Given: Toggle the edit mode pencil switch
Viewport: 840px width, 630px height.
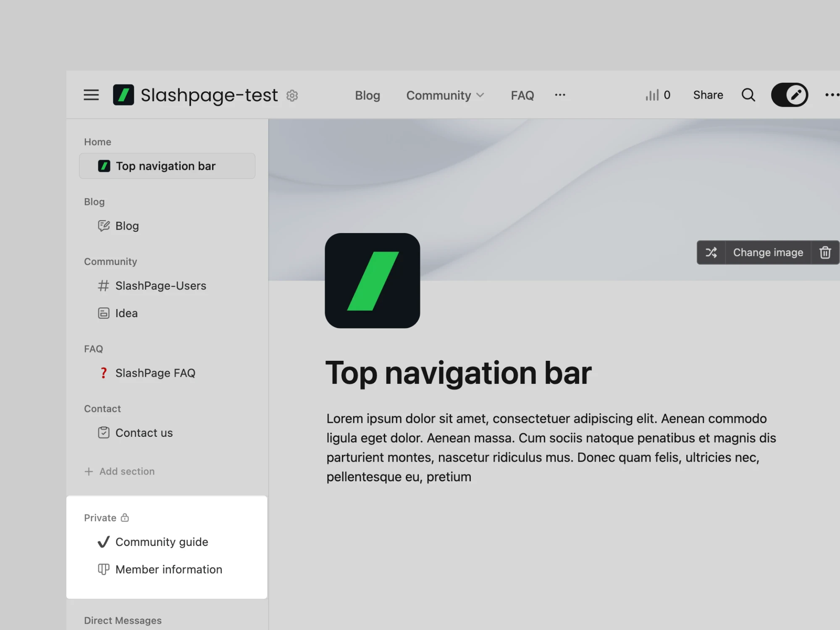Looking at the screenshot, I should pos(790,95).
